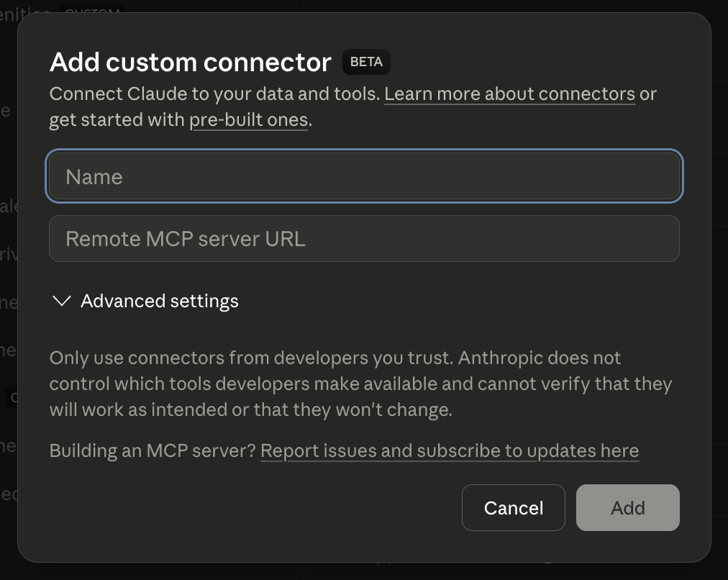Click the get started with text
This screenshot has height=580, width=728.
pyautogui.click(x=117, y=120)
